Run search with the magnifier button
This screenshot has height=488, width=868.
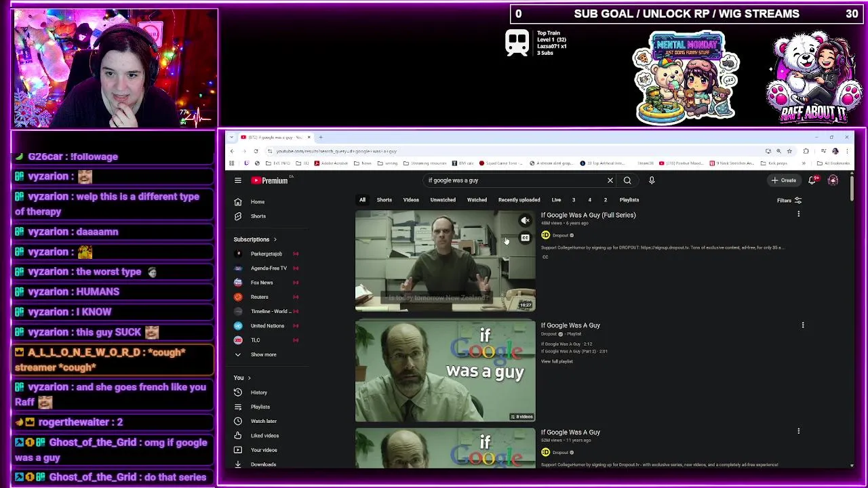coord(627,180)
